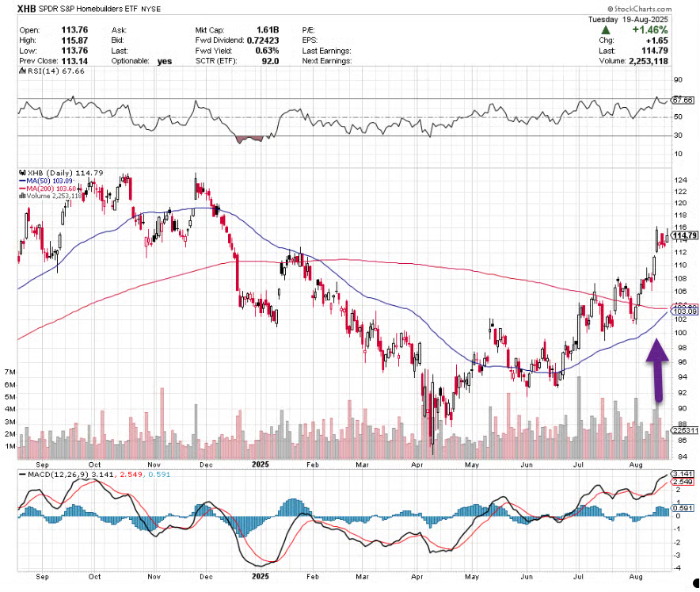Click the Prev Close value 113.14
This screenshot has height=592, width=700.
74,61
